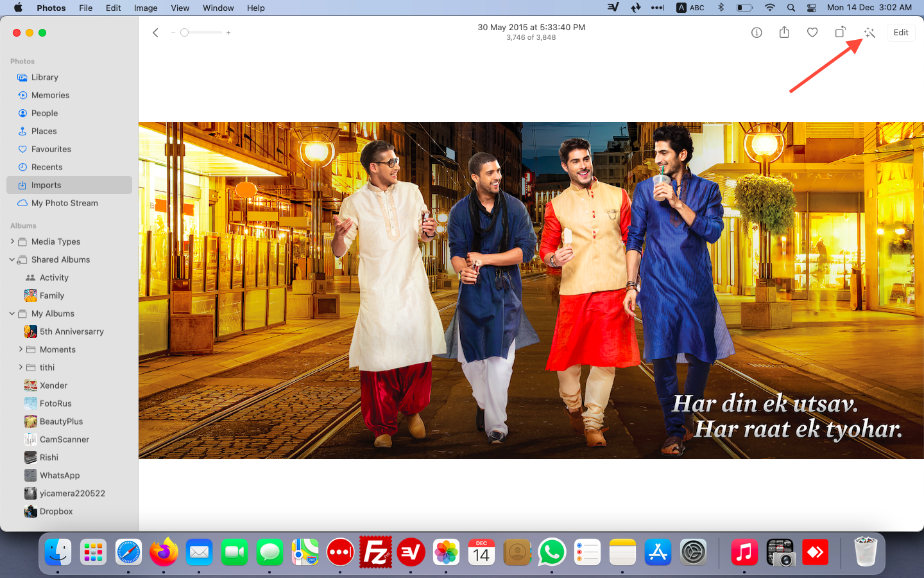Rotate the photo anticlockwise
The width and height of the screenshot is (924, 578).
tap(841, 32)
